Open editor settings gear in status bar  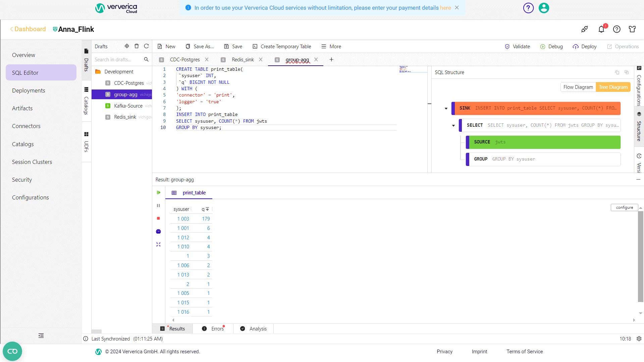[x=639, y=339]
